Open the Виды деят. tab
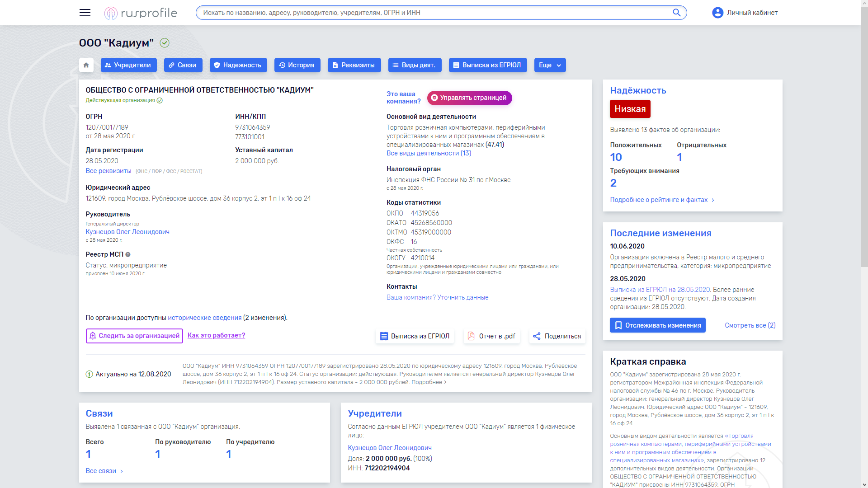868x488 pixels. (415, 65)
